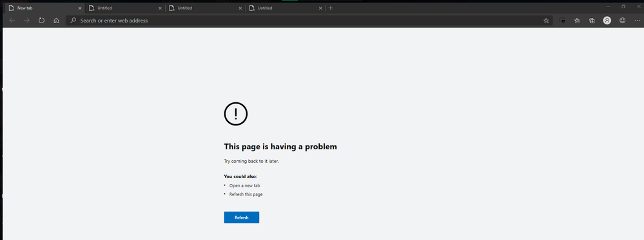Reload with the toolbar refresh icon

(41, 21)
